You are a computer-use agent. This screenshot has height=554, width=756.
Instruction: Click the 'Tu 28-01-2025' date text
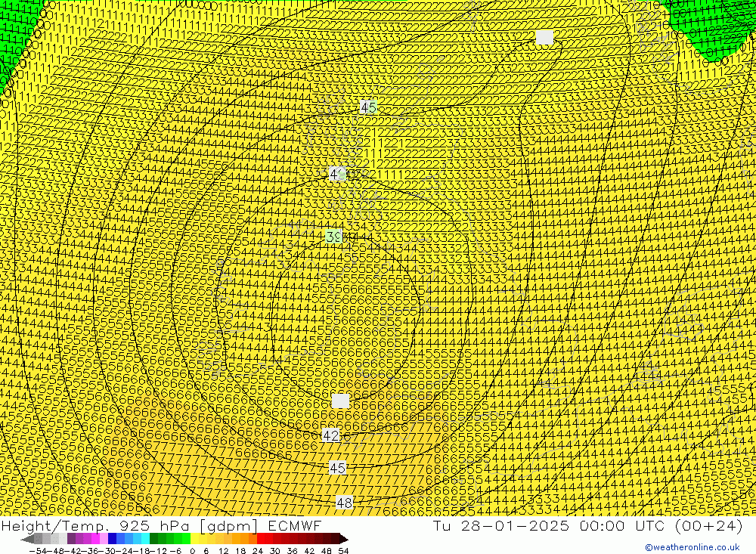point(500,525)
